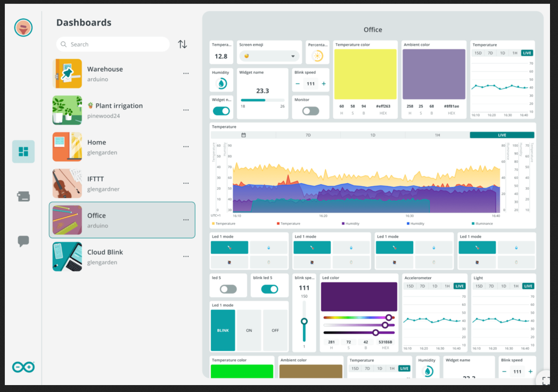Open more options for IFTTT dashboard
Screen dimensions: 558x392
186,183
